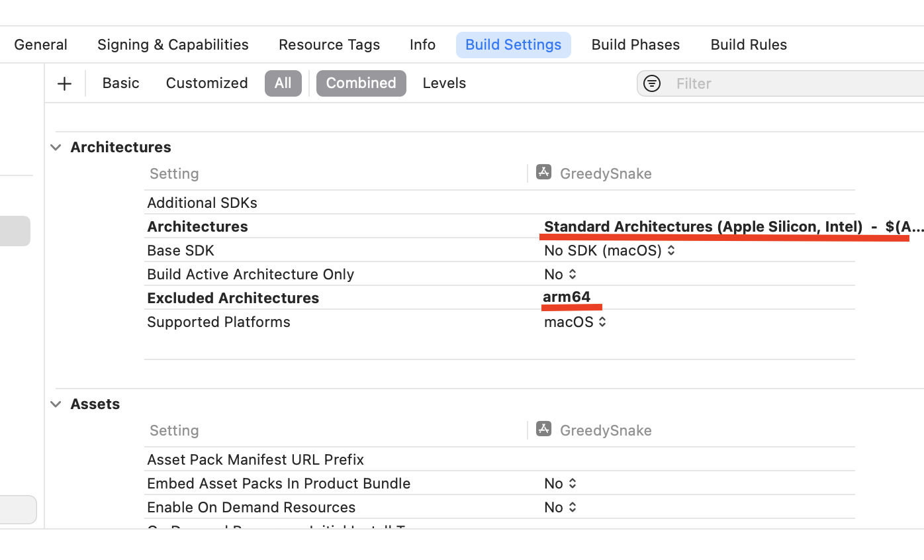Click the plus add build setting button
This screenshot has width=924, height=560.
tap(64, 83)
